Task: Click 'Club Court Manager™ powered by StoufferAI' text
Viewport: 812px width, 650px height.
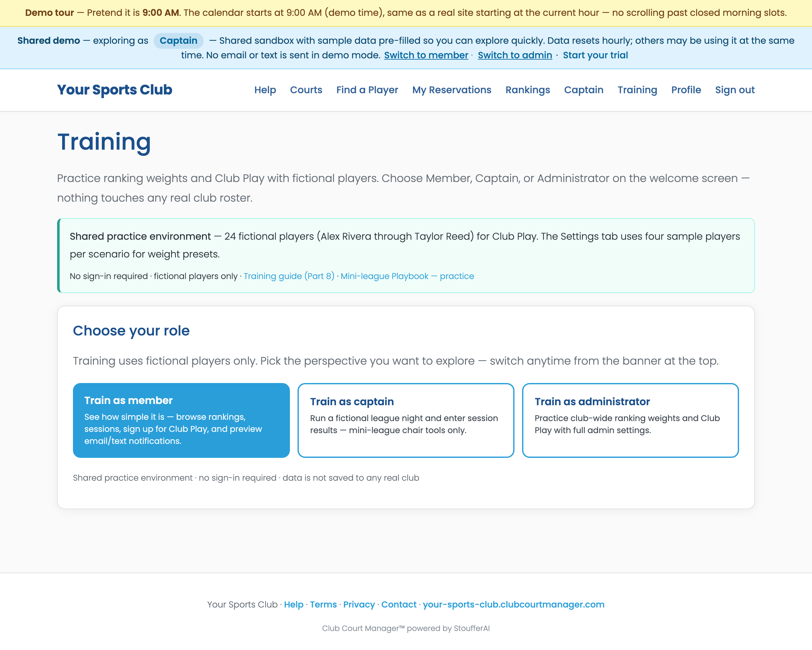Action: (406, 628)
